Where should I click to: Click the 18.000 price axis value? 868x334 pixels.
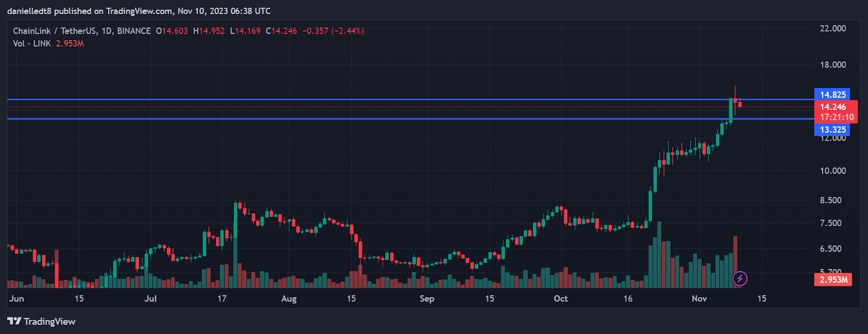(x=833, y=65)
